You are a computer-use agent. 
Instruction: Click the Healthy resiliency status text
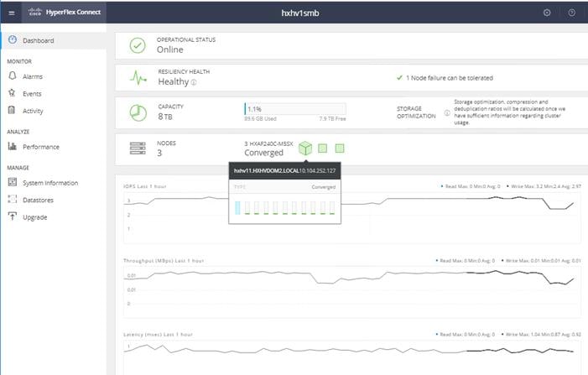[x=174, y=81]
